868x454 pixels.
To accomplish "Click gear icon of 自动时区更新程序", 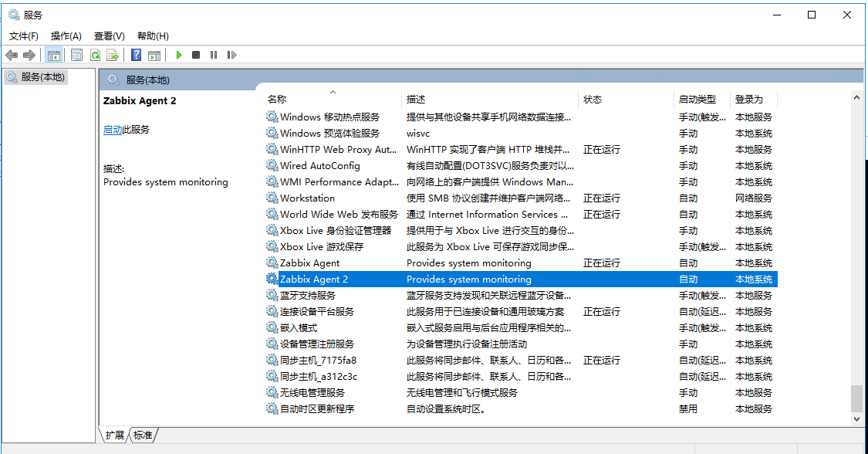I will point(272,408).
